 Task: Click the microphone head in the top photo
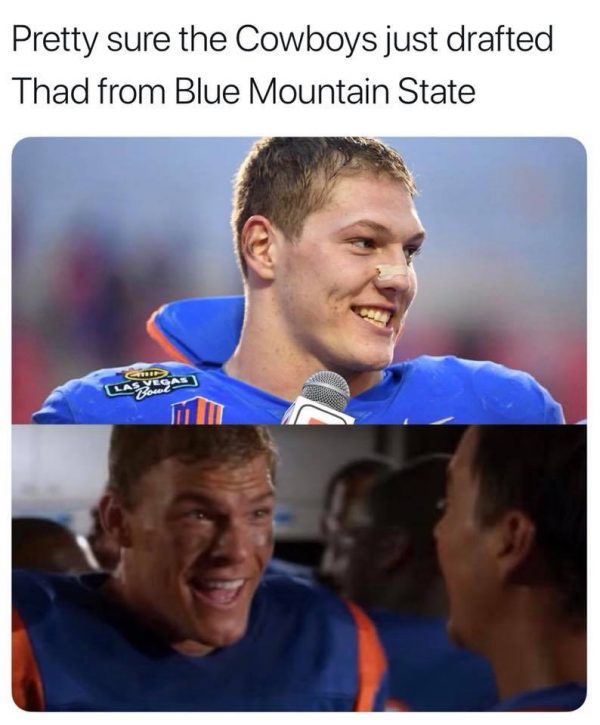(326, 391)
